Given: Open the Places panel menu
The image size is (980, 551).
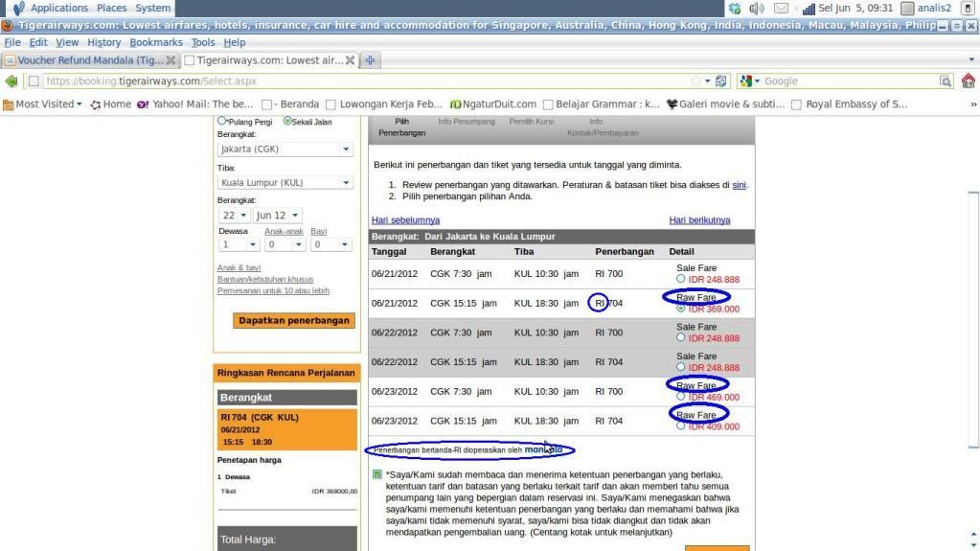Looking at the screenshot, I should [111, 8].
